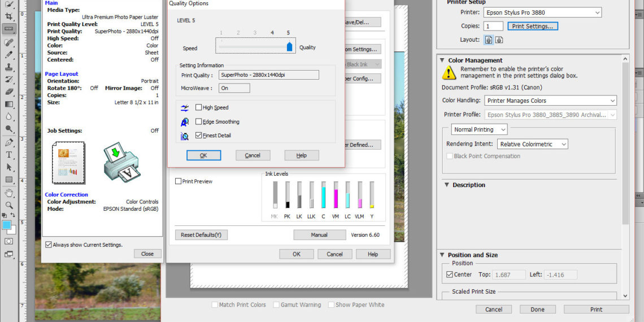
Task: Click the yellow warning icon in Color Management
Action: coord(449,73)
